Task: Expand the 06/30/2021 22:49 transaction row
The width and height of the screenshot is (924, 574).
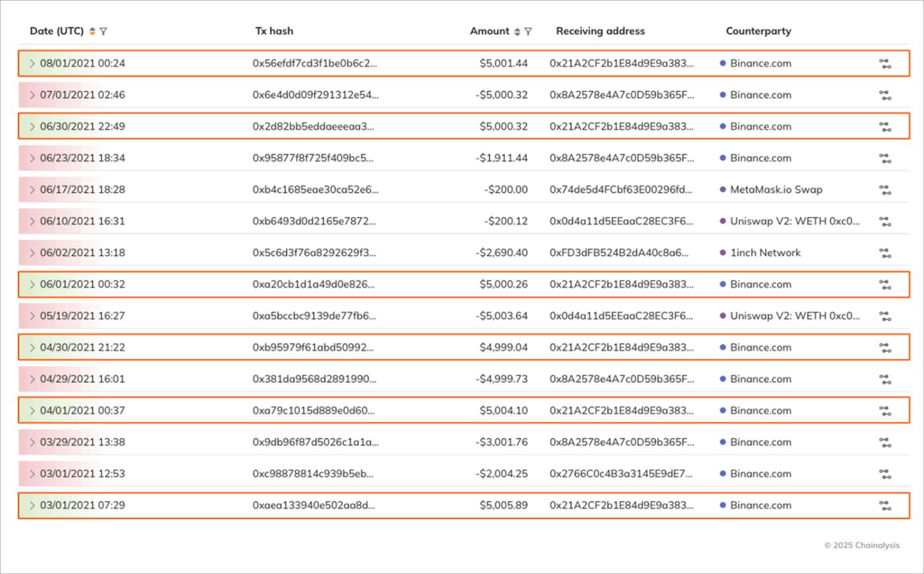Action: (32, 127)
